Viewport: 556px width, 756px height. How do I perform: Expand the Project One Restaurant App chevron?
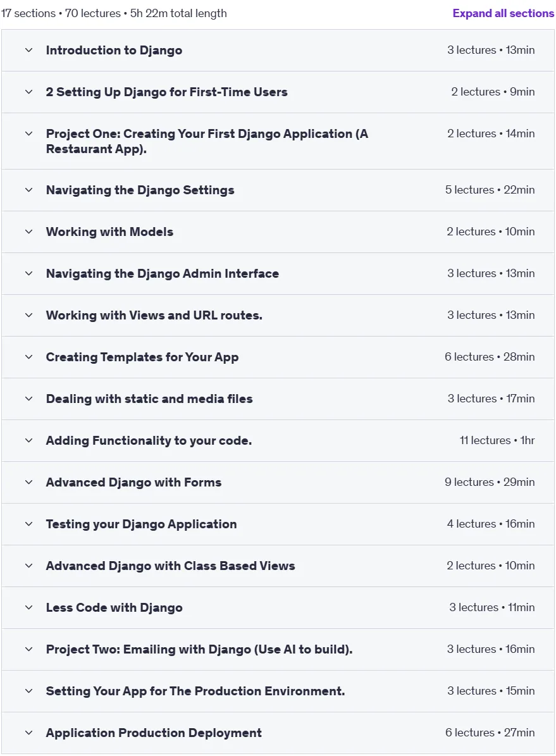click(29, 133)
